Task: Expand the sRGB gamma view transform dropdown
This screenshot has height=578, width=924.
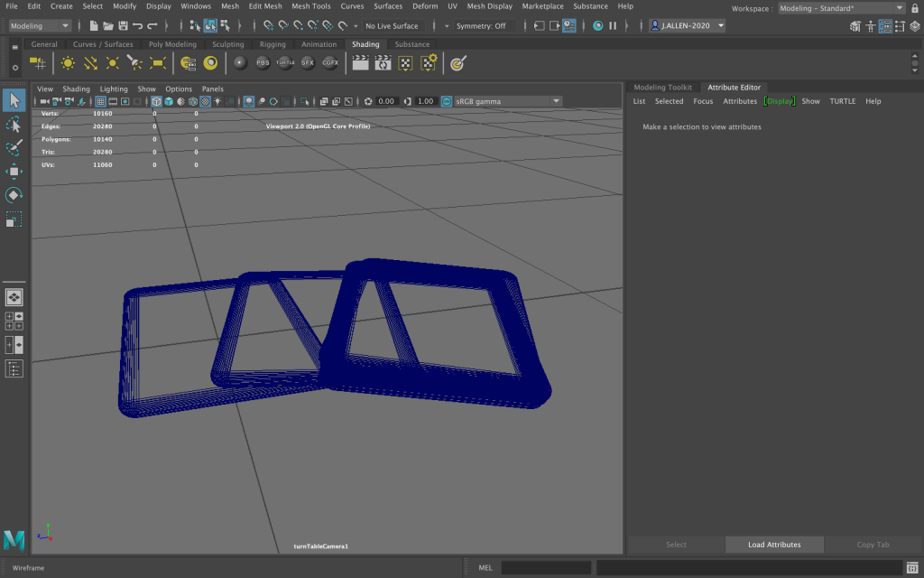Action: 556,101
